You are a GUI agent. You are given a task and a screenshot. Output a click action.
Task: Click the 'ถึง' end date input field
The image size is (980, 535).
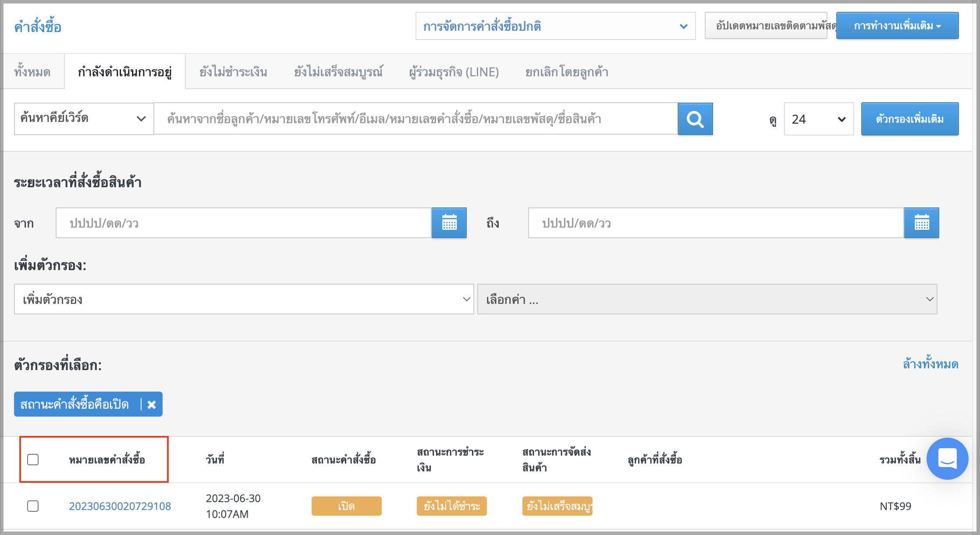[x=716, y=223]
